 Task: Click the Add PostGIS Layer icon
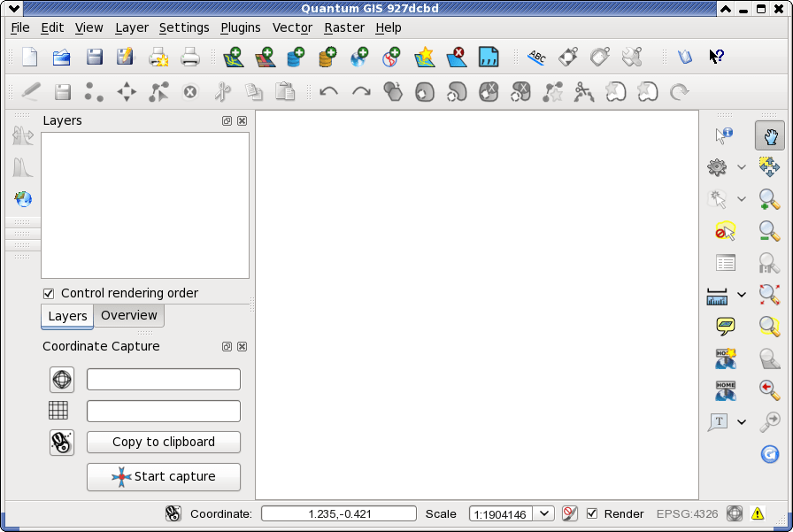(x=296, y=57)
